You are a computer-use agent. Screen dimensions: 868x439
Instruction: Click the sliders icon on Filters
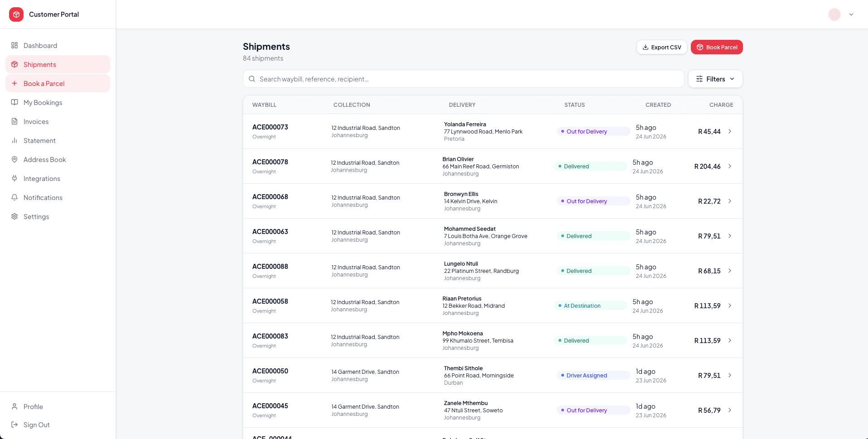(699, 79)
